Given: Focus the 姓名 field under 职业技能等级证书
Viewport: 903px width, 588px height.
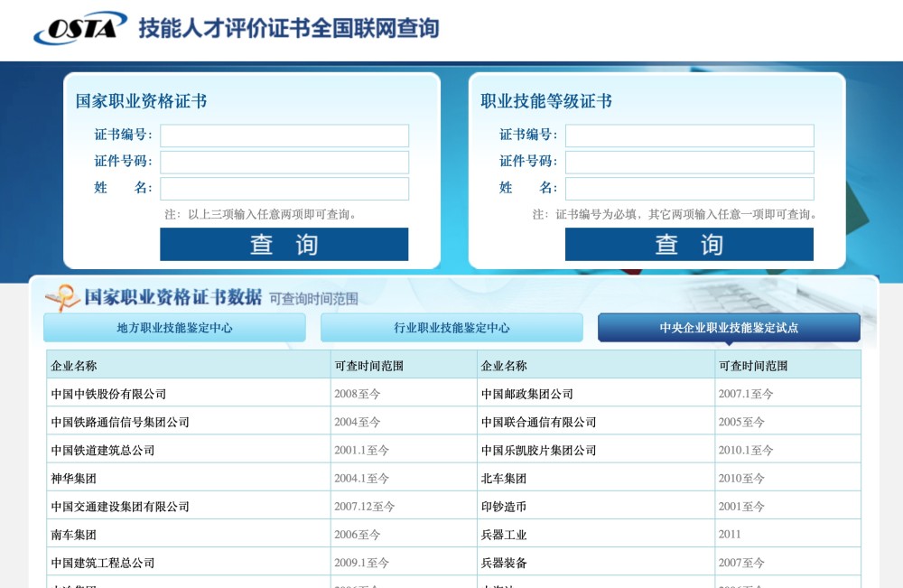Looking at the screenshot, I should click(690, 189).
